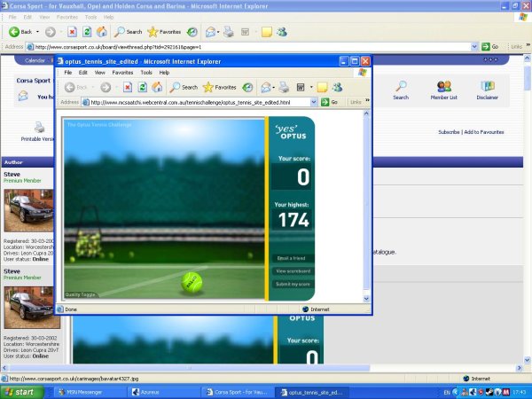Click Search in the popup browser toolbar
This screenshot has height=399, width=532.
coord(184,87)
